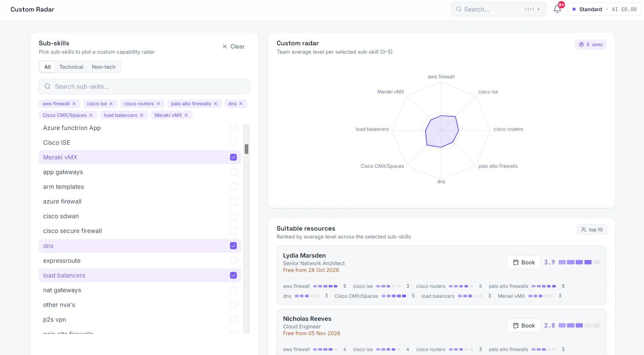The image size is (644, 355).
Task: Remove the Cisco CMX/Spaces chip
Action: (91, 115)
